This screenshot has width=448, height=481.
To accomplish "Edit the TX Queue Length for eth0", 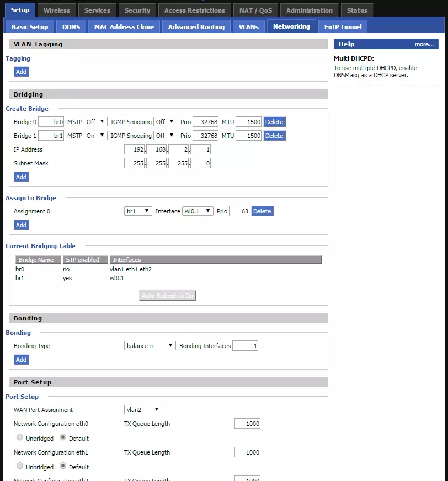I will 247,424.
